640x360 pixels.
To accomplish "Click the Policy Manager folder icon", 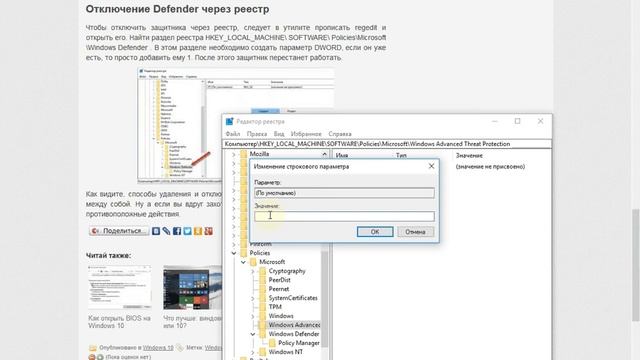I will coord(272,343).
